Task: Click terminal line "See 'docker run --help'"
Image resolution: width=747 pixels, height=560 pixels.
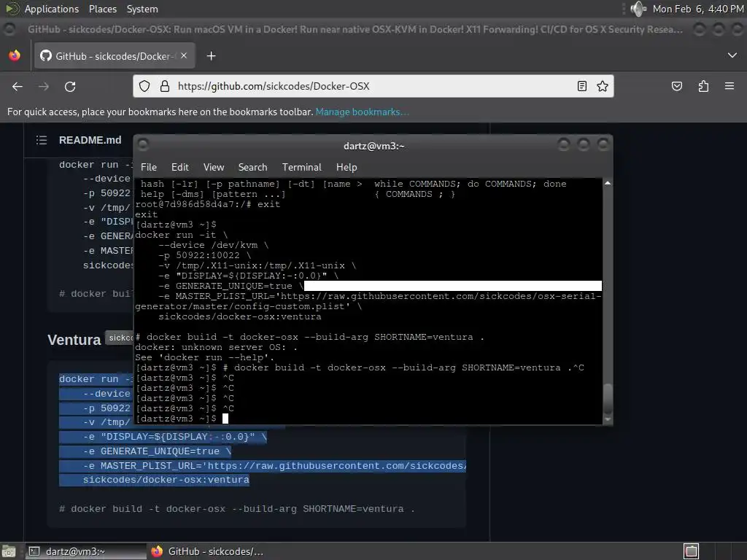Action: click(205, 357)
